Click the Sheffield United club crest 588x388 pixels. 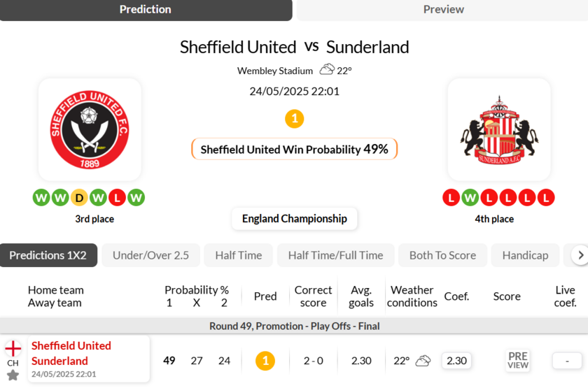(x=90, y=130)
